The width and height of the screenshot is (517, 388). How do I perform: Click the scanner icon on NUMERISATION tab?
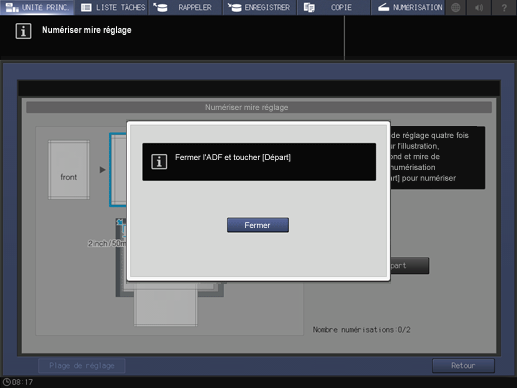click(x=384, y=7)
